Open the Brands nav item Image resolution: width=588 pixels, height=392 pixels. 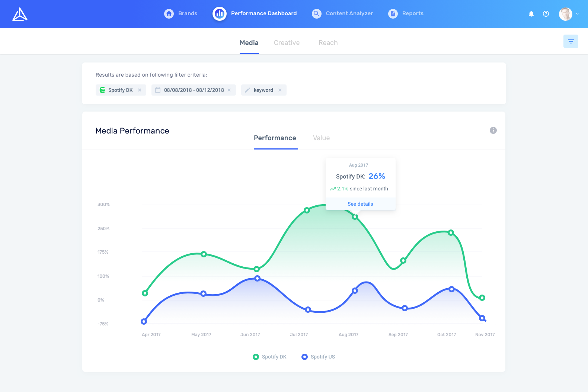[188, 13]
